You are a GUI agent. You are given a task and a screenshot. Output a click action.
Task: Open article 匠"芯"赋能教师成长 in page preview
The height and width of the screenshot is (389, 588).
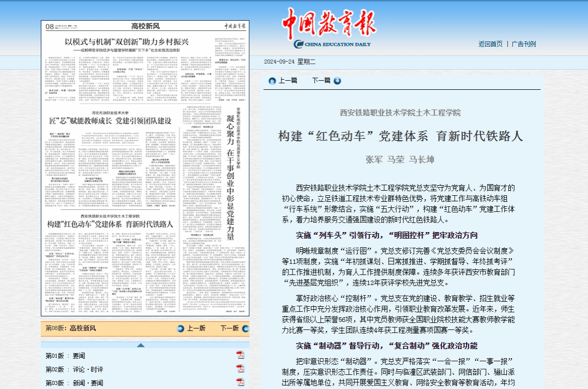pos(110,121)
